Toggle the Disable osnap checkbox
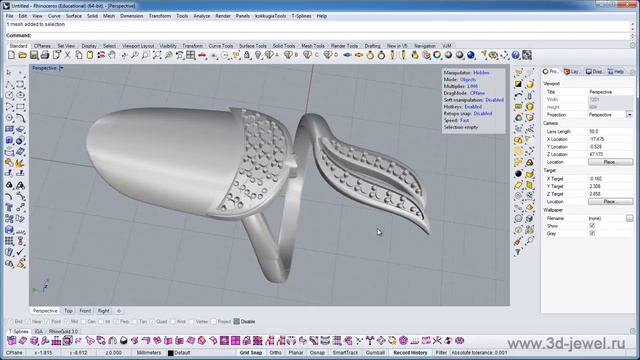 (237, 322)
